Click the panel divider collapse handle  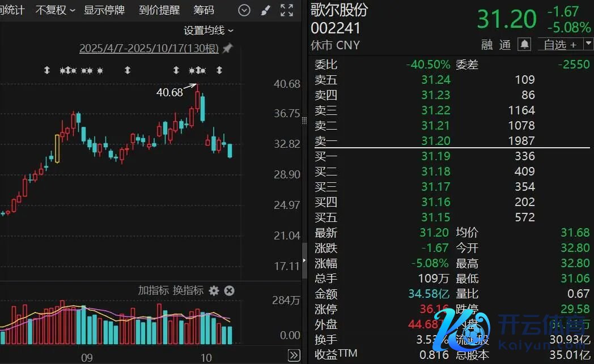[304, 260]
